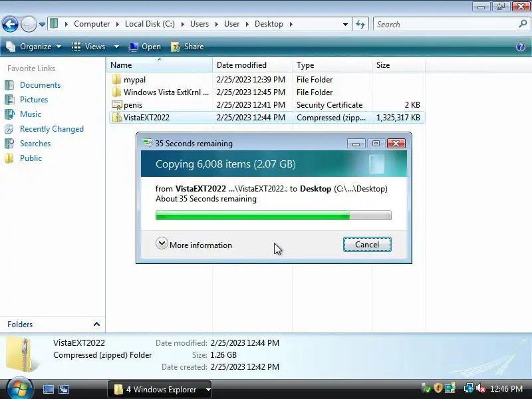Cancel the copy operation

[x=367, y=245]
